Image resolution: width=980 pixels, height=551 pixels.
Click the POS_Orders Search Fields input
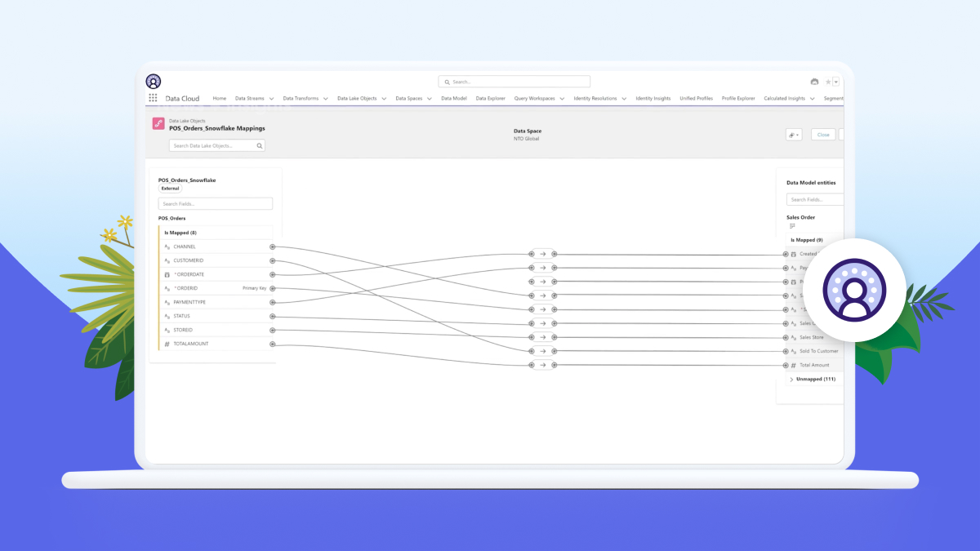click(216, 203)
